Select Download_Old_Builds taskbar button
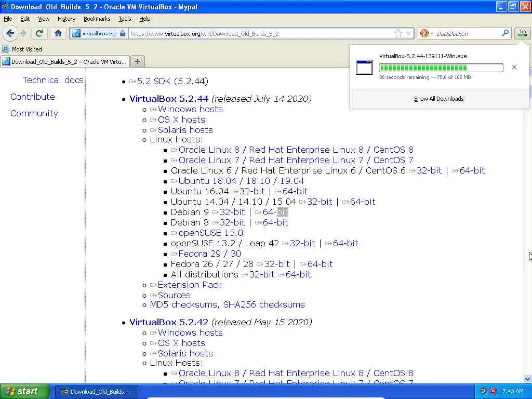The width and height of the screenshot is (532, 399). click(96, 392)
